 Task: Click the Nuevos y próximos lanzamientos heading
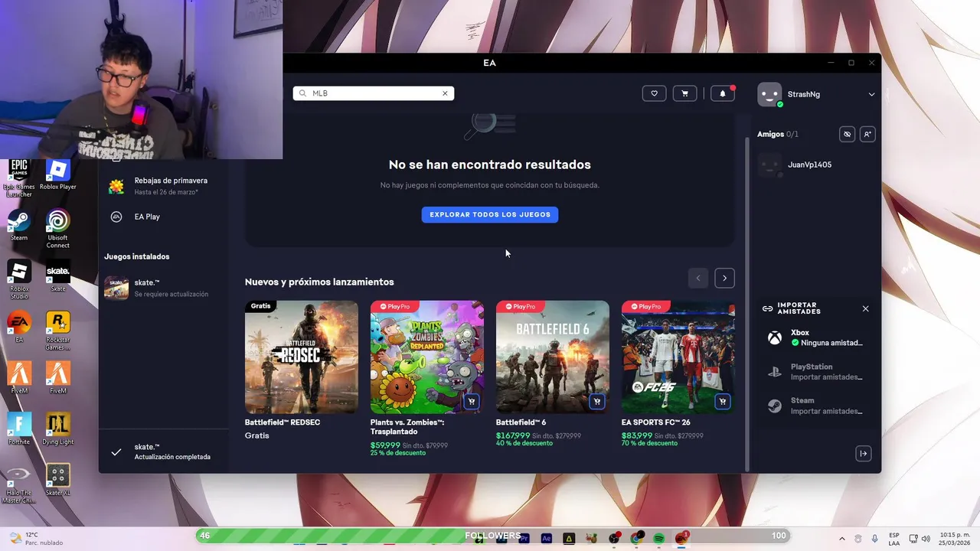point(319,282)
